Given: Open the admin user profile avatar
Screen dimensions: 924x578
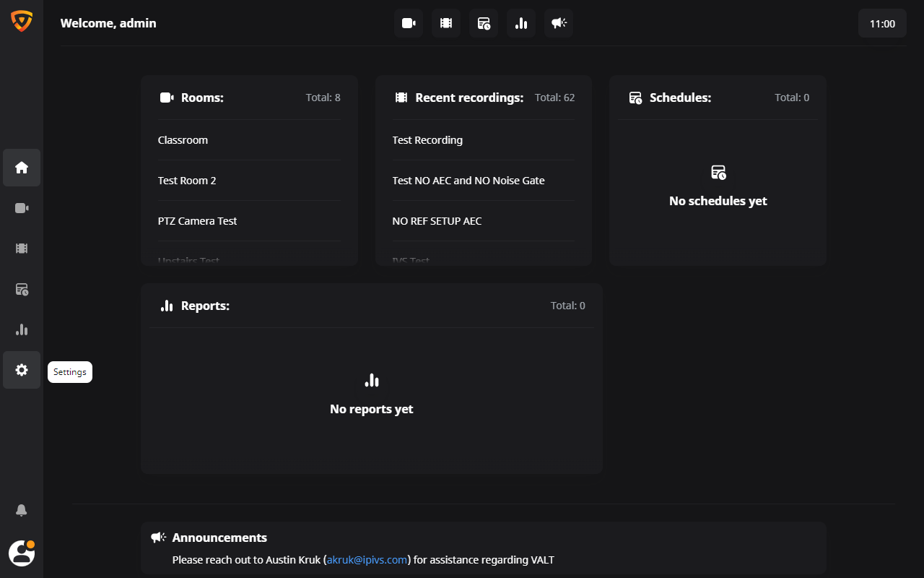Looking at the screenshot, I should point(22,553).
